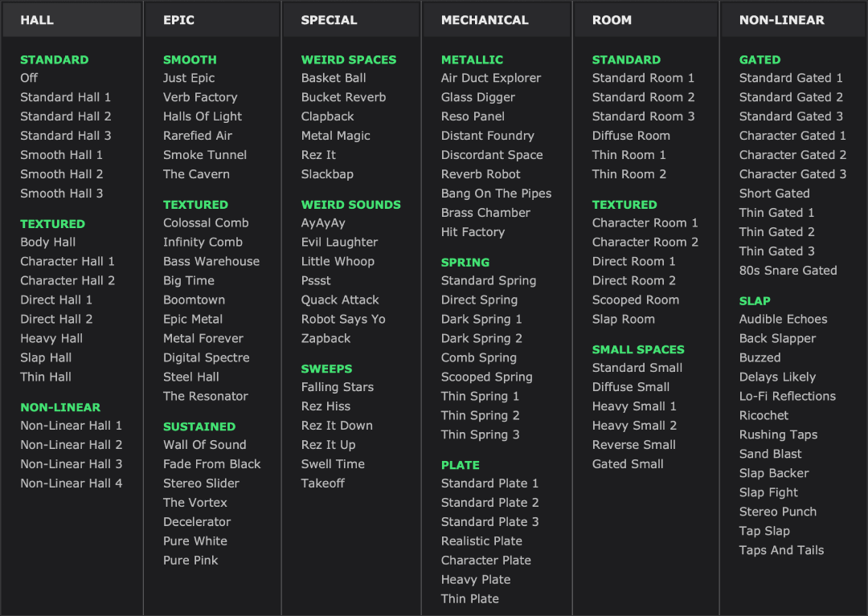Select the Realistic Plate preset
Image resolution: width=868 pixels, height=616 pixels.
[x=481, y=541]
